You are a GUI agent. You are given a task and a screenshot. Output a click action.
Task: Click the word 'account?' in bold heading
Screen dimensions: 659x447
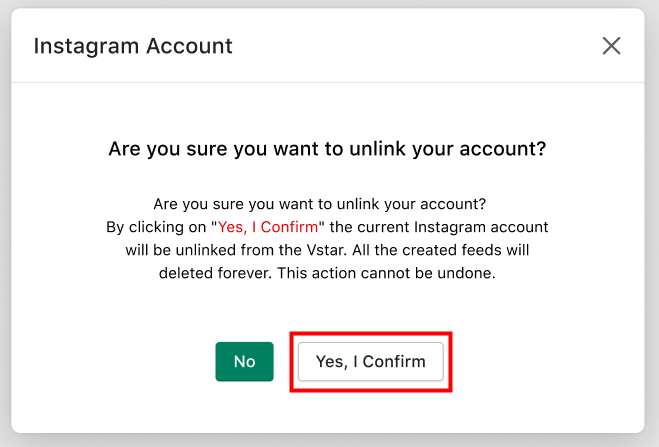503,149
